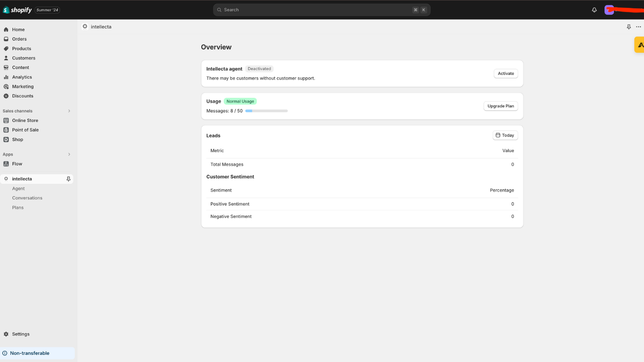Focus the top Search field
This screenshot has width=644, height=362.
pyautogui.click(x=322, y=10)
